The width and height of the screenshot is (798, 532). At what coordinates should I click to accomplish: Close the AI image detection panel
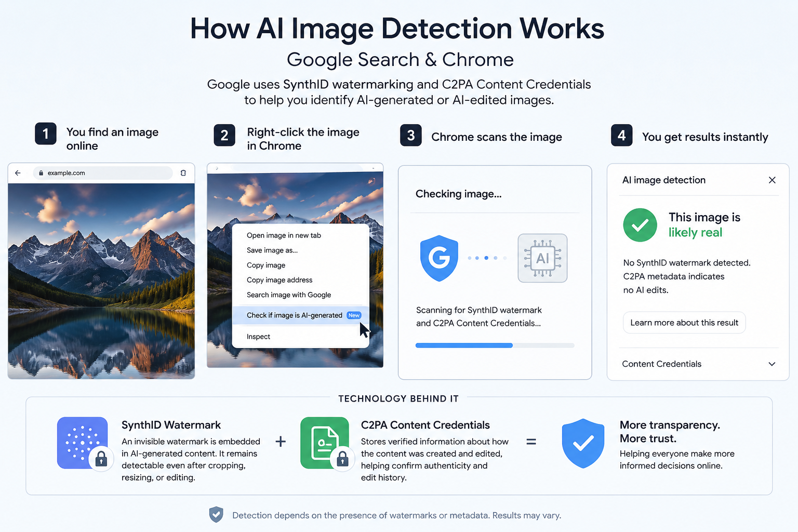pyautogui.click(x=772, y=180)
